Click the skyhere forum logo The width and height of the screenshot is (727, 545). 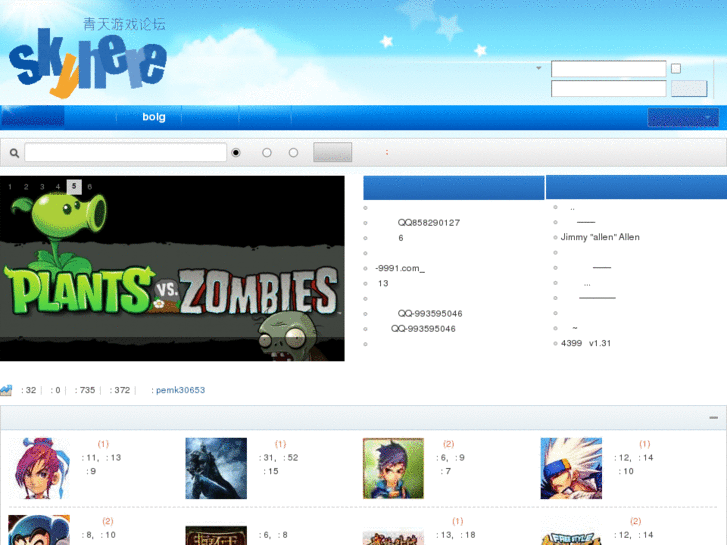click(x=87, y=58)
